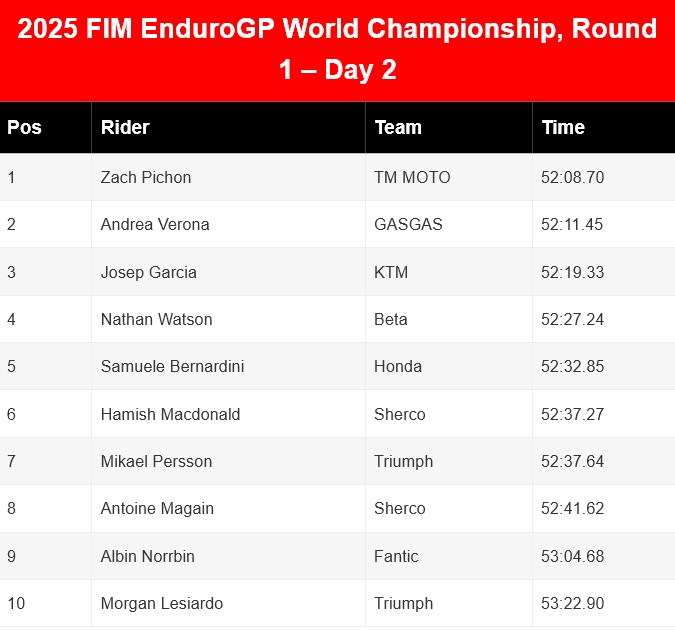Click the Team column header
The width and height of the screenshot is (675, 630).
click(398, 127)
